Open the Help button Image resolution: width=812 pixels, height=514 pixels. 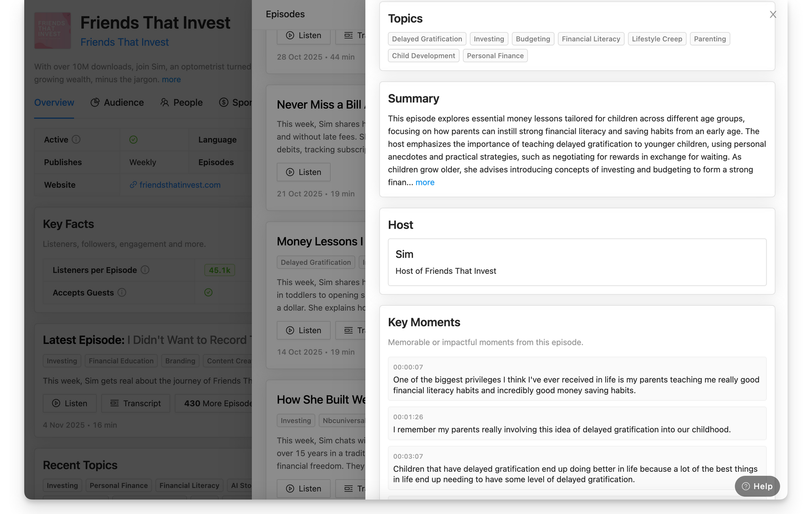[x=757, y=486]
